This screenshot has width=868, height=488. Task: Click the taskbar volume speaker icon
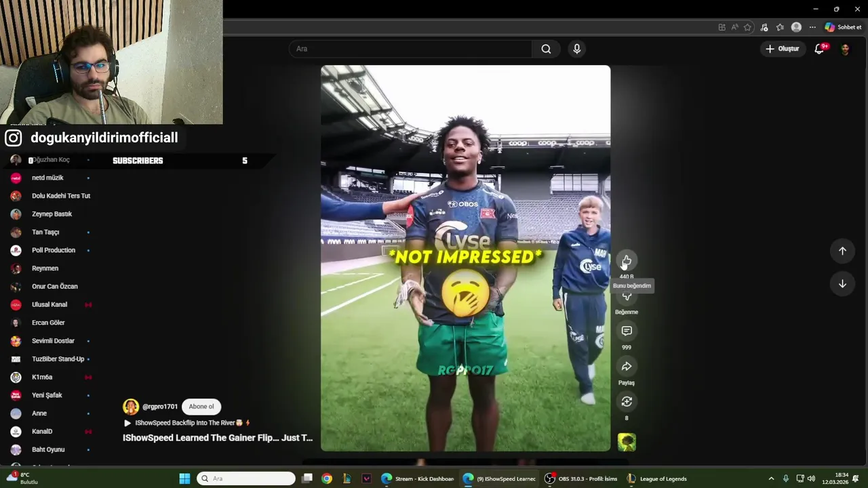coord(812,479)
